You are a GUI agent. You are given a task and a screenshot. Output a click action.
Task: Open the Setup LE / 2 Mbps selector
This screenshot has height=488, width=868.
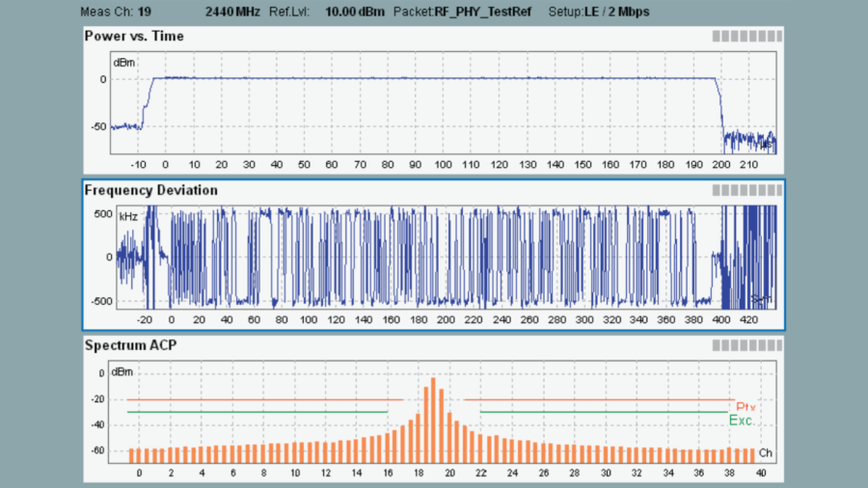pos(600,12)
